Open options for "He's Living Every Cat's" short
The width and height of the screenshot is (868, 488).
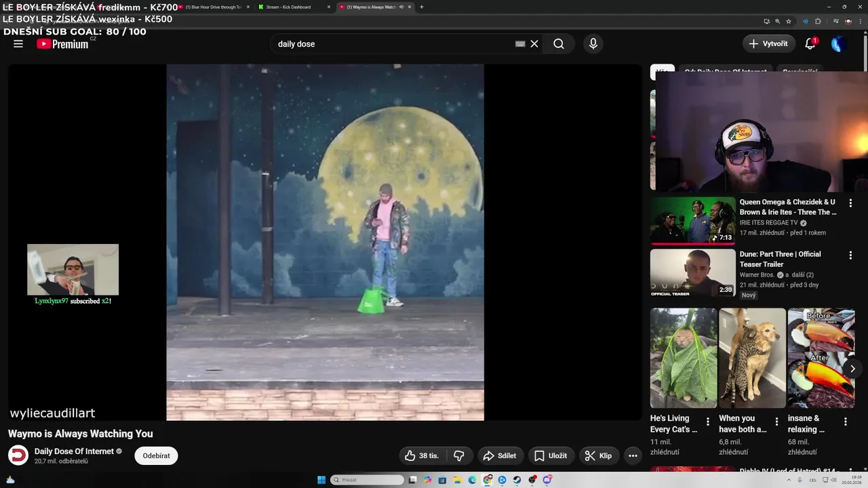pos(708,422)
